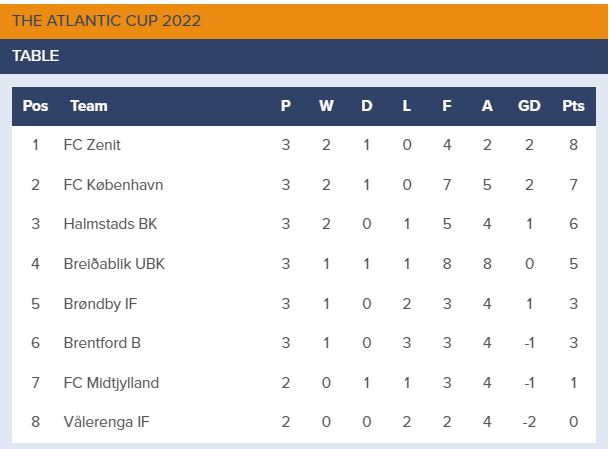
Task: Click the Pts column header
Action: pyautogui.click(x=573, y=106)
